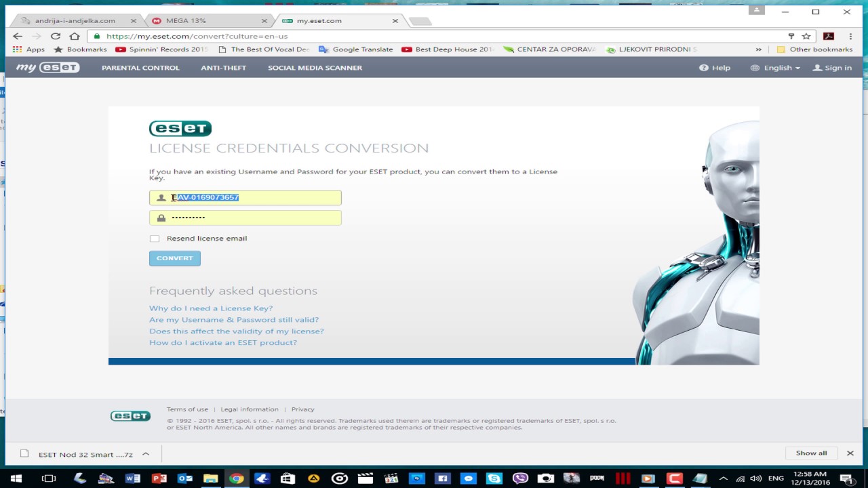Viewport: 868px width, 488px height.
Task: Click Sign in at top right
Action: pos(832,68)
